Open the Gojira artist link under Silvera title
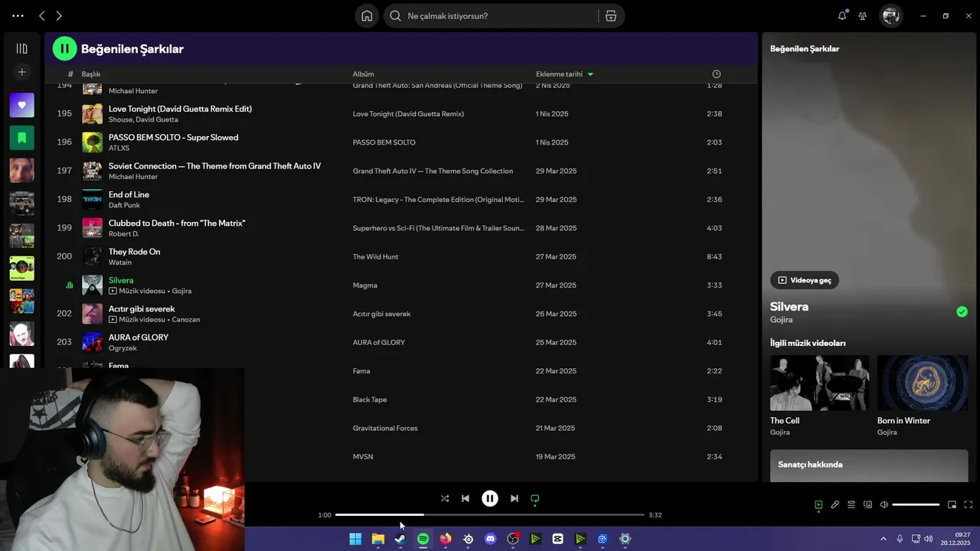Image resolution: width=980 pixels, height=551 pixels. [781, 320]
